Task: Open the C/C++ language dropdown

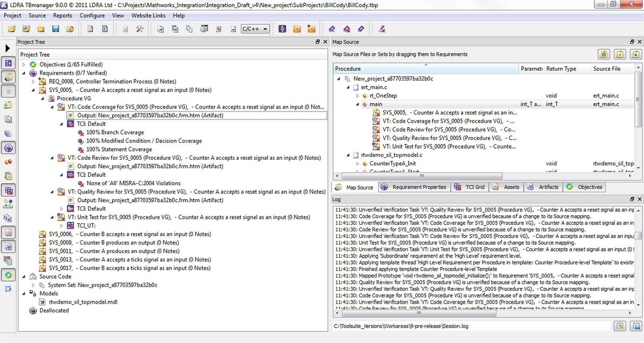Action: (255, 29)
